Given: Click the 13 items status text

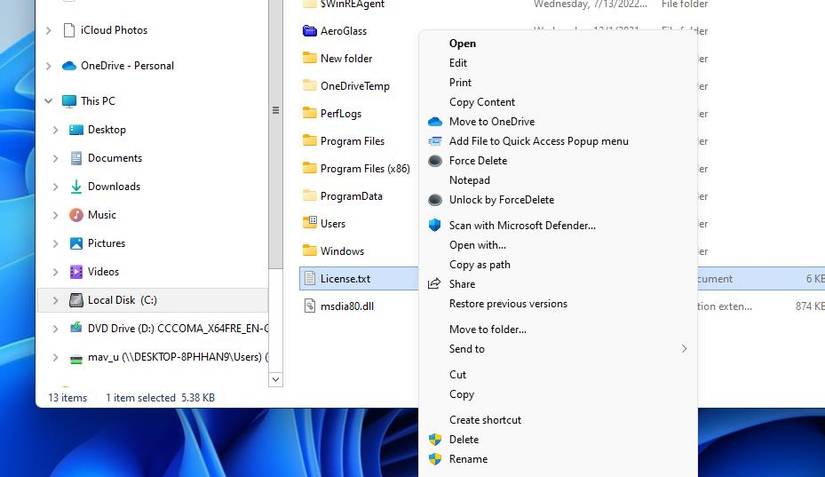Looking at the screenshot, I should click(68, 398).
